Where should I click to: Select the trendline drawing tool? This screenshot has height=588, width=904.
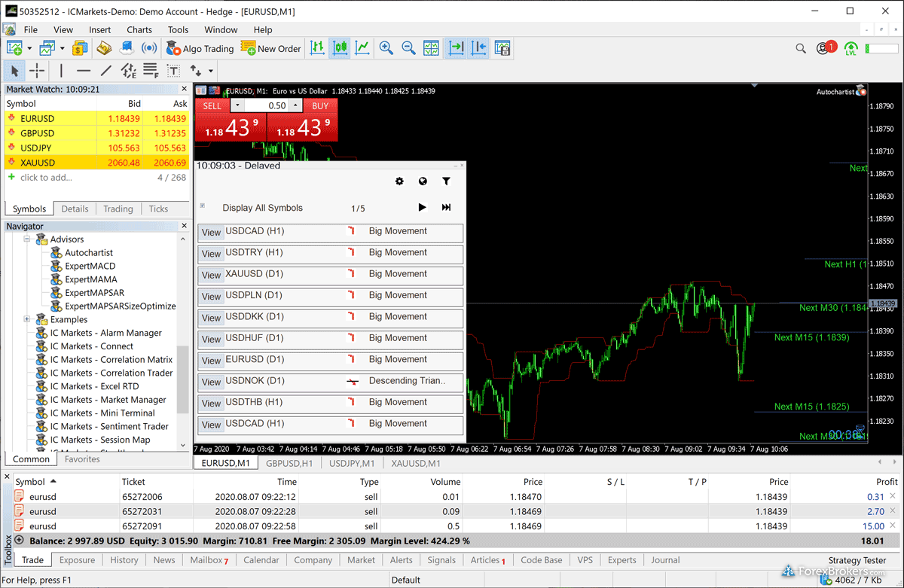pos(106,71)
